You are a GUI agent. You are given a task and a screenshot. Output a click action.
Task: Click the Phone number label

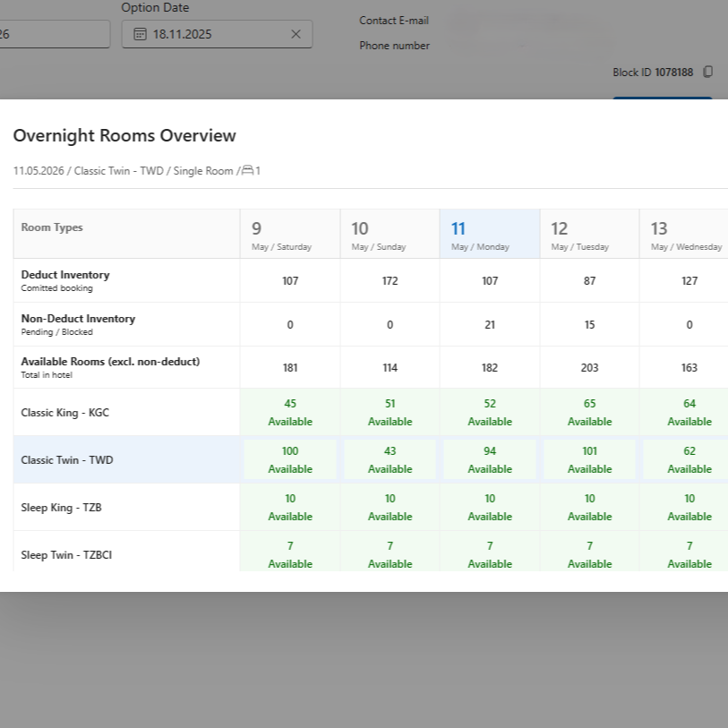coord(394,46)
